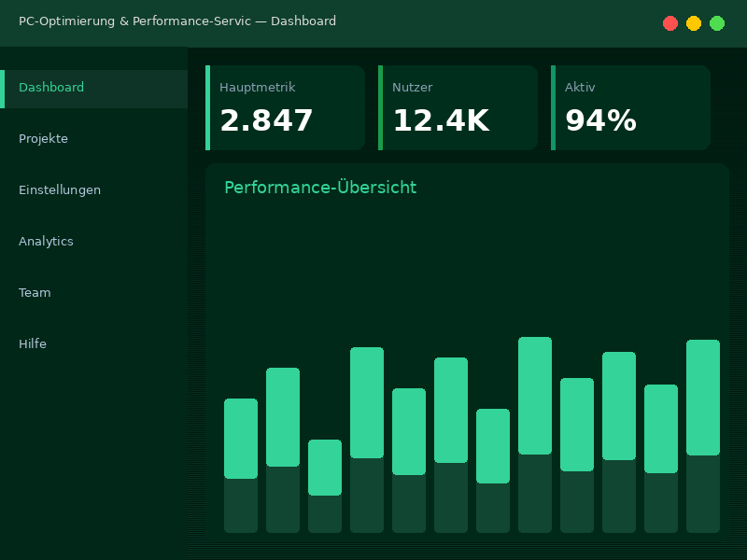Click the Performance-Übersicht chart title

click(x=320, y=188)
